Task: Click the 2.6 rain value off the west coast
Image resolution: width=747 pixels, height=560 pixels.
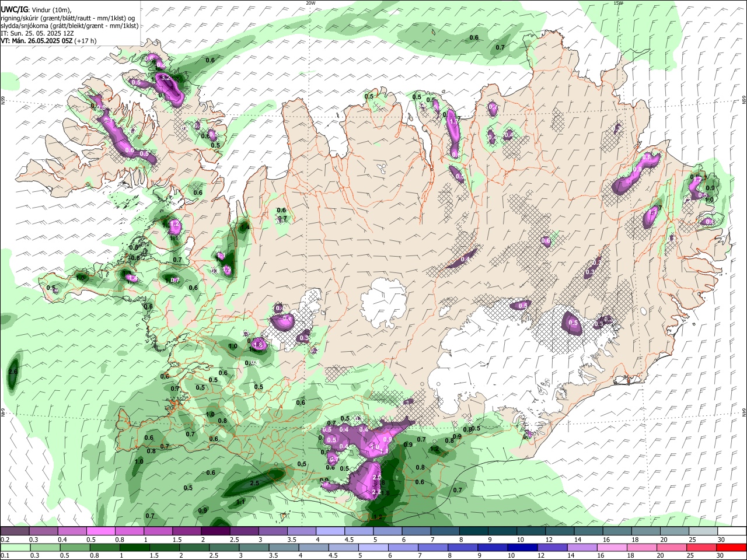Action: (13, 372)
